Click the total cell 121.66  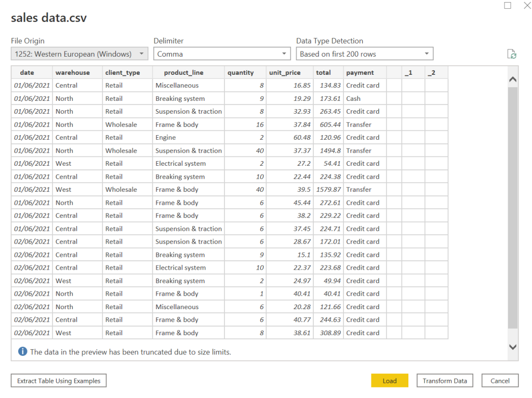328,307
